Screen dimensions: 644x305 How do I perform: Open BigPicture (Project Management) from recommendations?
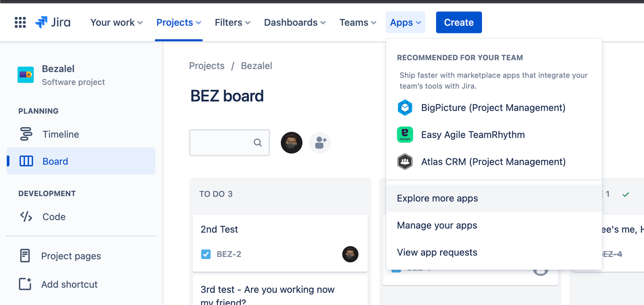(493, 107)
